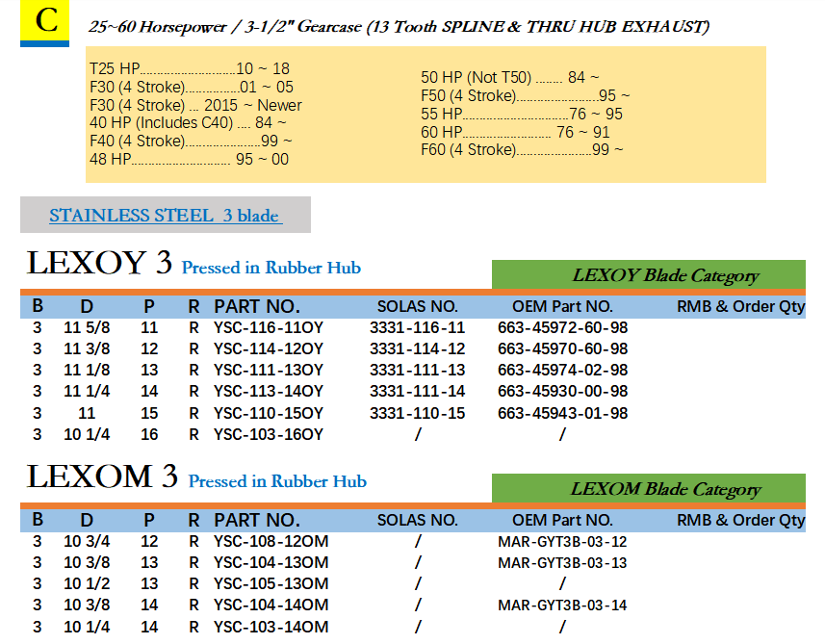Click diameter 11 3/8 in the YSC-114-12OY row
Screen dimensions: 825x644
[87, 348]
